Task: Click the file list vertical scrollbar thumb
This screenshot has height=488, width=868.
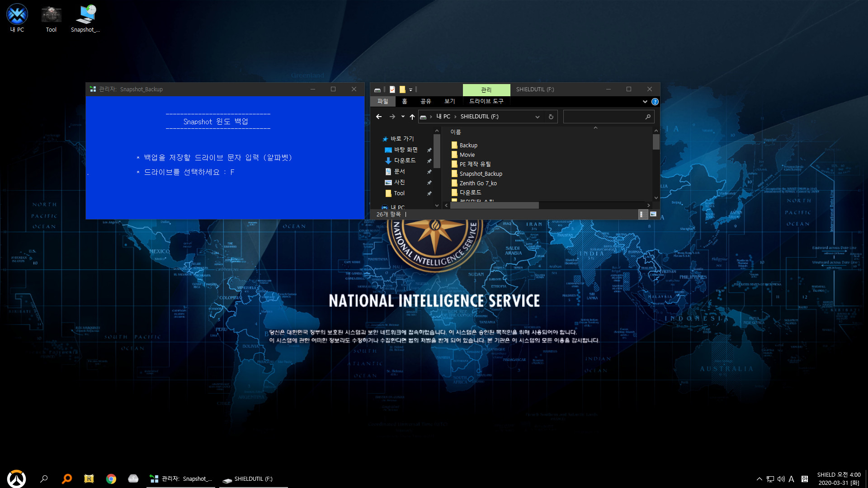Action: (656, 142)
